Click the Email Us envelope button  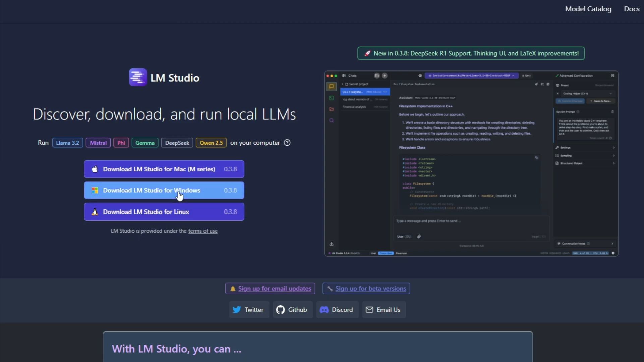coord(384,310)
